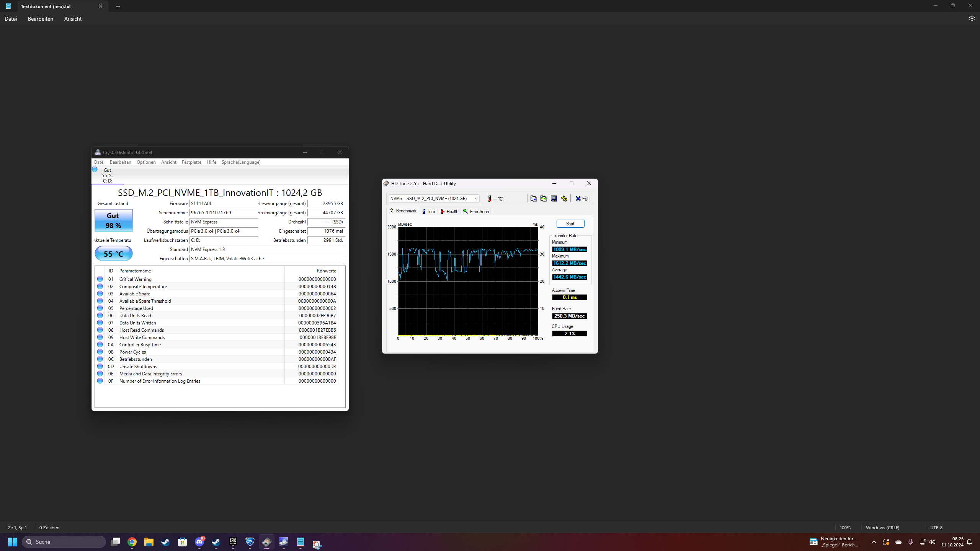
Task: Click HD Tune copy screenshot icon
Action: [543, 198]
